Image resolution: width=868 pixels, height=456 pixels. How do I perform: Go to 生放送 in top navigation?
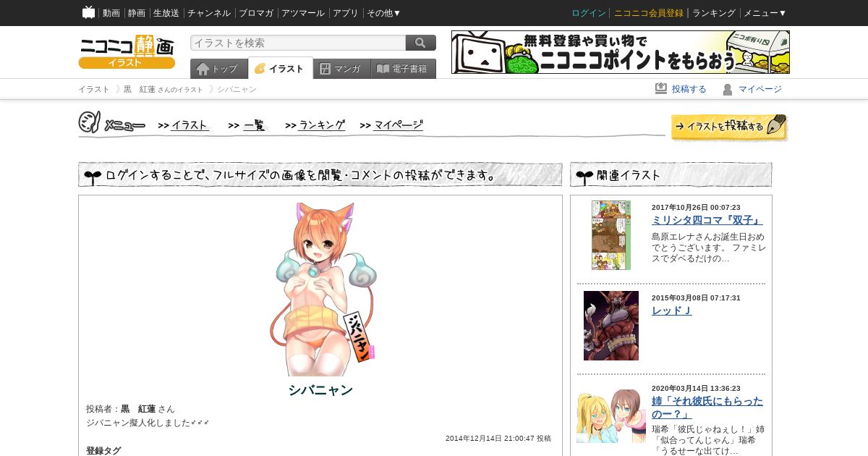click(x=166, y=13)
